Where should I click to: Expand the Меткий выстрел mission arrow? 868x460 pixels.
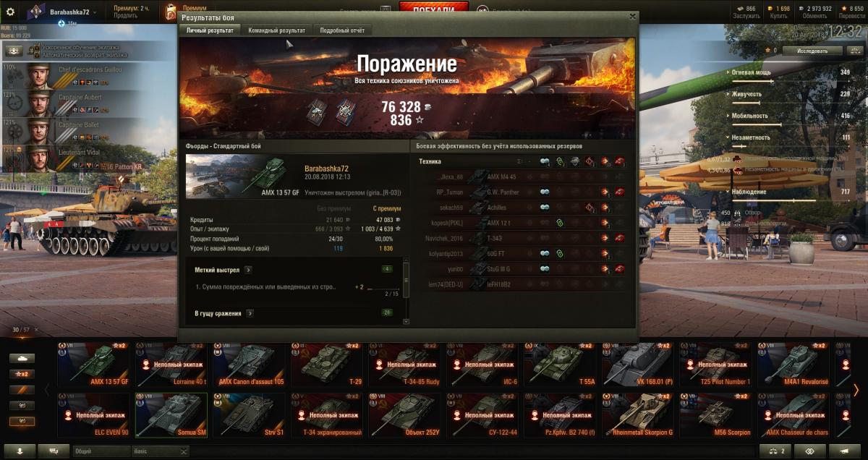coord(248,270)
